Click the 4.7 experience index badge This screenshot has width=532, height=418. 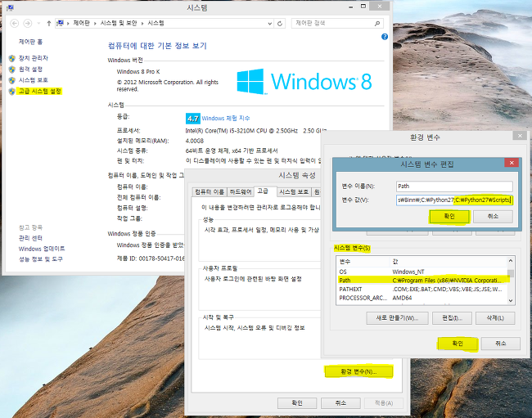[x=192, y=119]
